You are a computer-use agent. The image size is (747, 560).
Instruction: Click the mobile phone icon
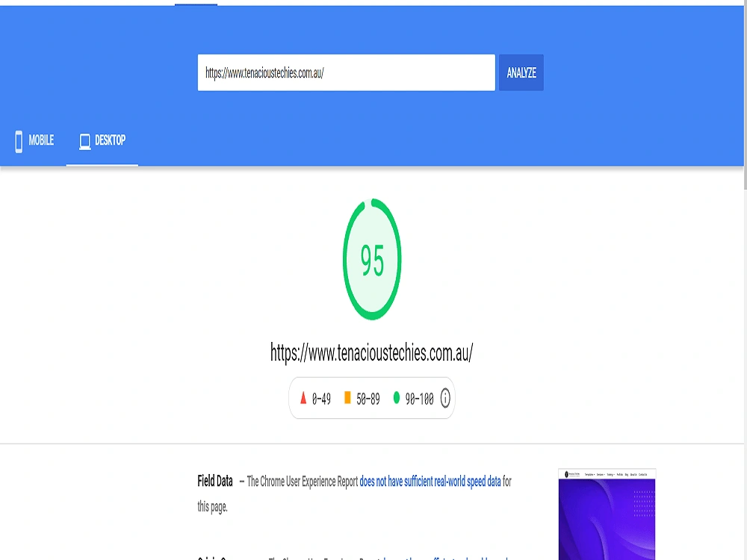pos(19,141)
